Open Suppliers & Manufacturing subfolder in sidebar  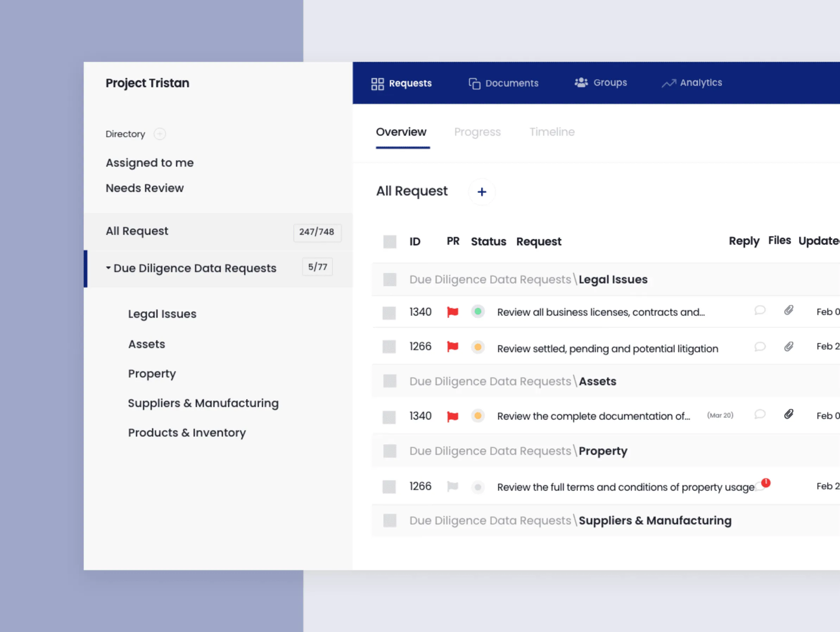pyautogui.click(x=203, y=403)
